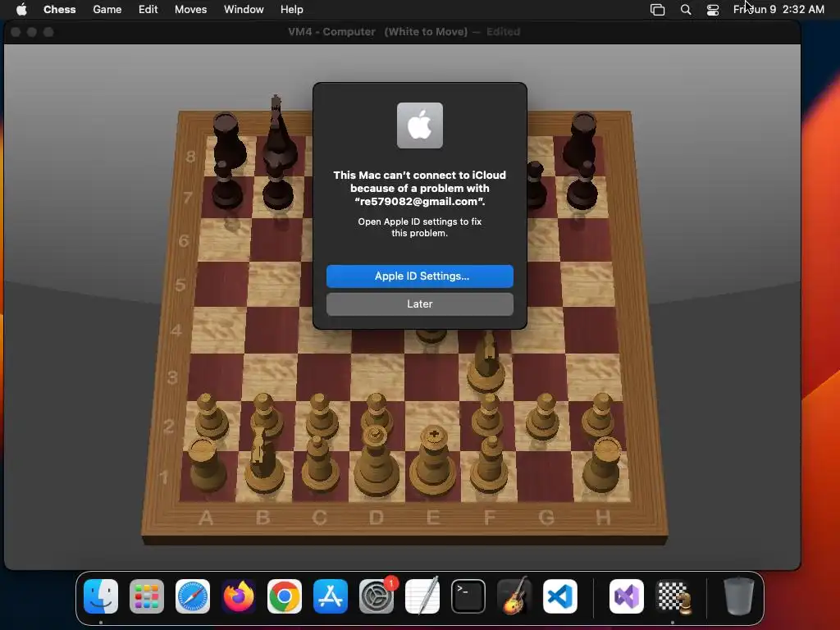Select the white rook on H1
This screenshot has height=630, width=840.
(x=602, y=465)
